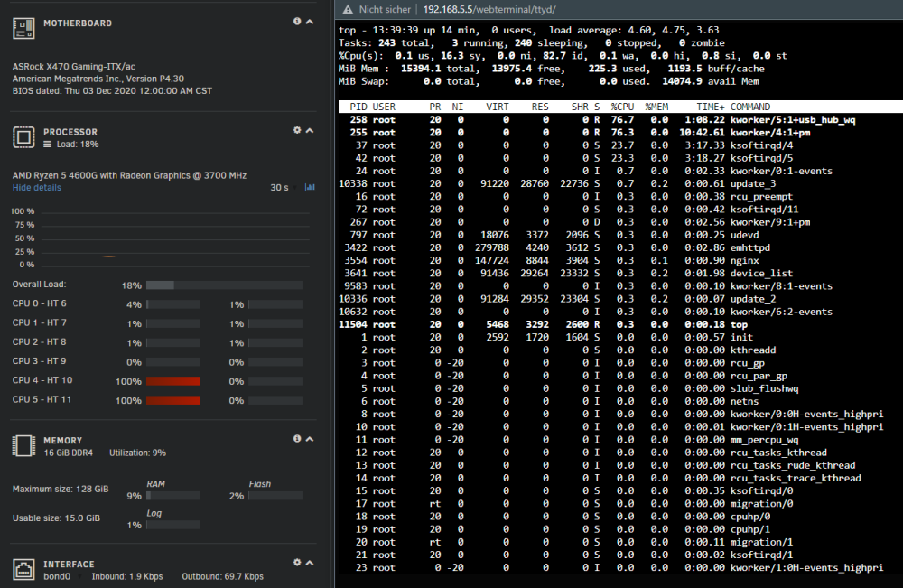Image resolution: width=903 pixels, height=588 pixels.
Task: Click 'kworker/5:1+usb_hub_wq' command text
Action: pos(793,120)
